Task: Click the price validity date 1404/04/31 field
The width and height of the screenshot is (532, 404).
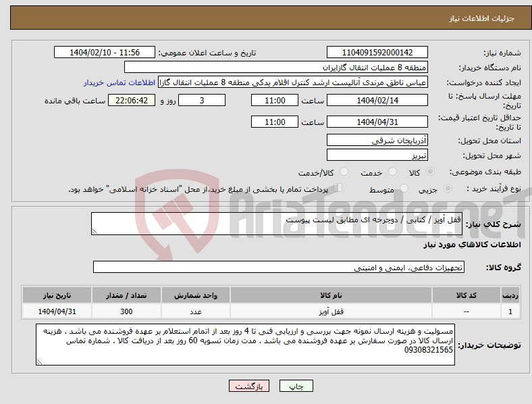Action: (x=377, y=122)
